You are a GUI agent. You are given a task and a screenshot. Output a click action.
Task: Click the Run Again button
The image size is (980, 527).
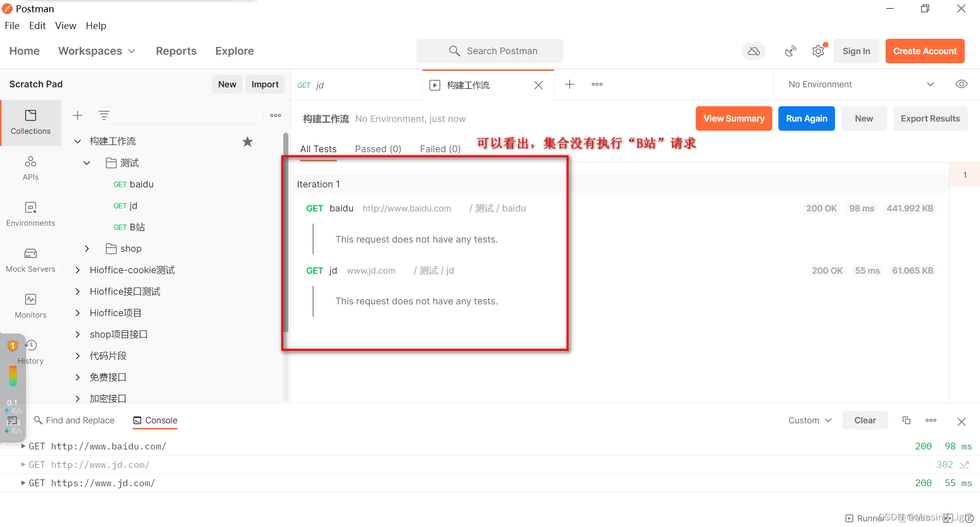[x=806, y=118]
